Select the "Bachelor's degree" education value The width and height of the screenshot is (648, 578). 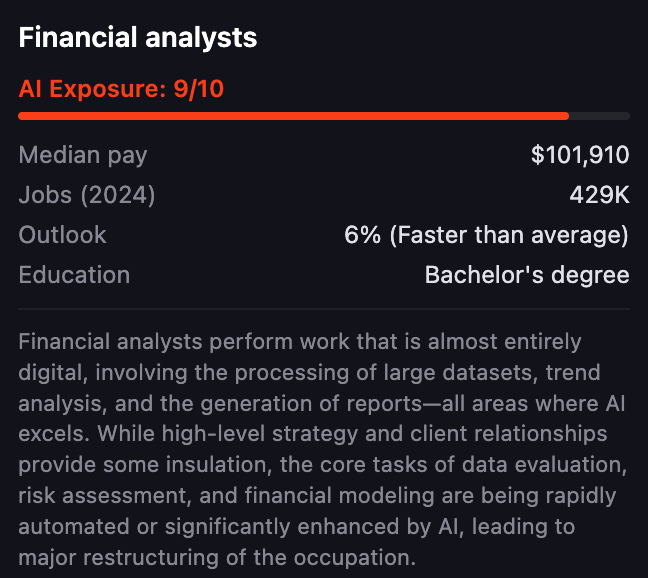[527, 275]
